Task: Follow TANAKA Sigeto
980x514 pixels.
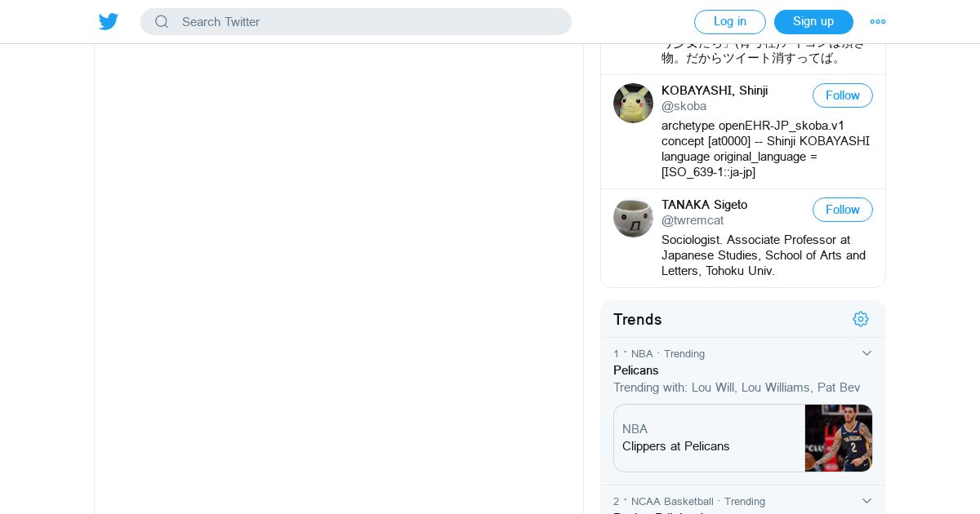Action: pyautogui.click(x=842, y=210)
